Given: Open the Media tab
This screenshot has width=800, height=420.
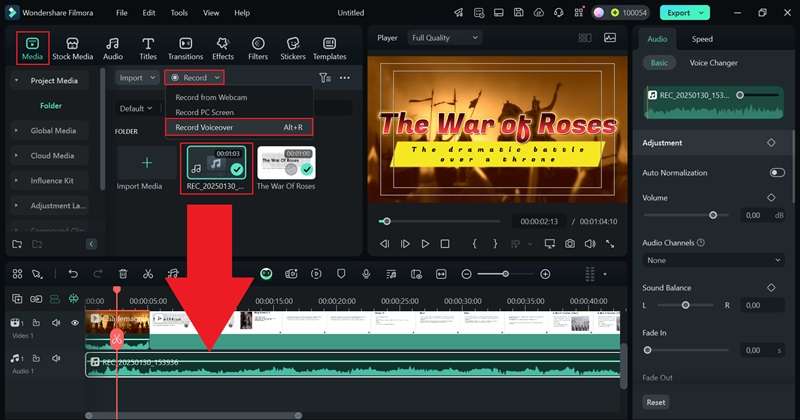Looking at the screenshot, I should (32, 48).
